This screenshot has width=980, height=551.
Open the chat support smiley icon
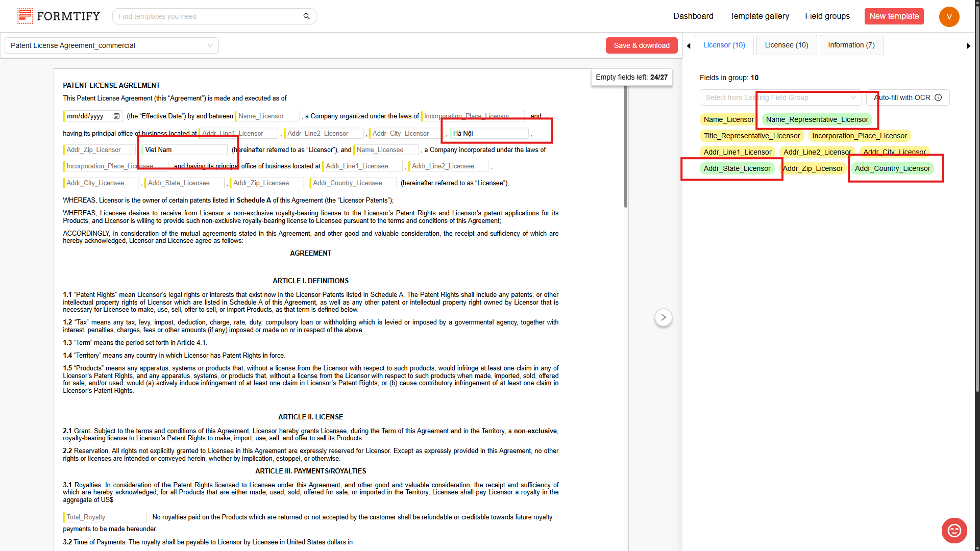pyautogui.click(x=954, y=531)
